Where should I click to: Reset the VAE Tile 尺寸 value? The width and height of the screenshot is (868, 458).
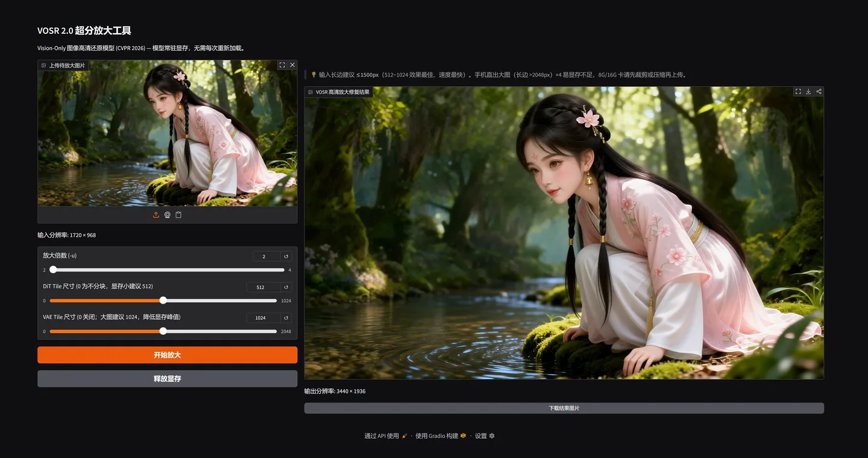click(286, 318)
